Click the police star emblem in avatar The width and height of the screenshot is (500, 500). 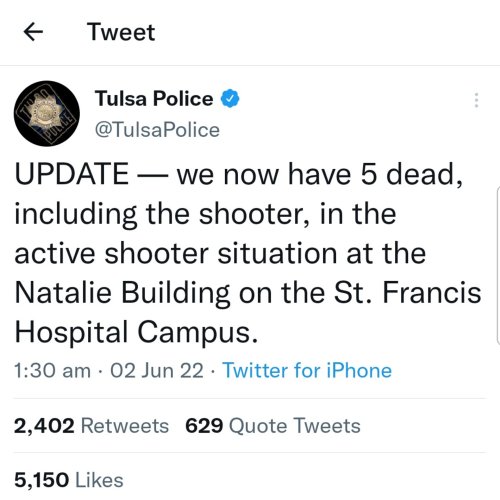click(46, 113)
